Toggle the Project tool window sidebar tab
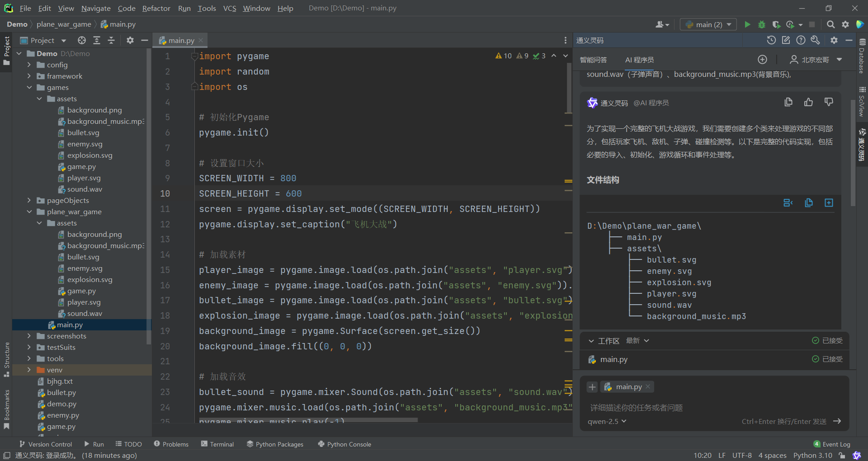 coord(6,50)
